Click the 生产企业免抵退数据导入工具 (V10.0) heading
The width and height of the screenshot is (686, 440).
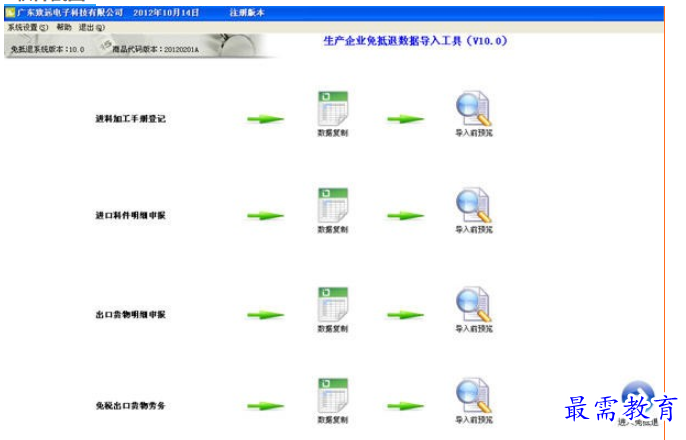coord(415,41)
